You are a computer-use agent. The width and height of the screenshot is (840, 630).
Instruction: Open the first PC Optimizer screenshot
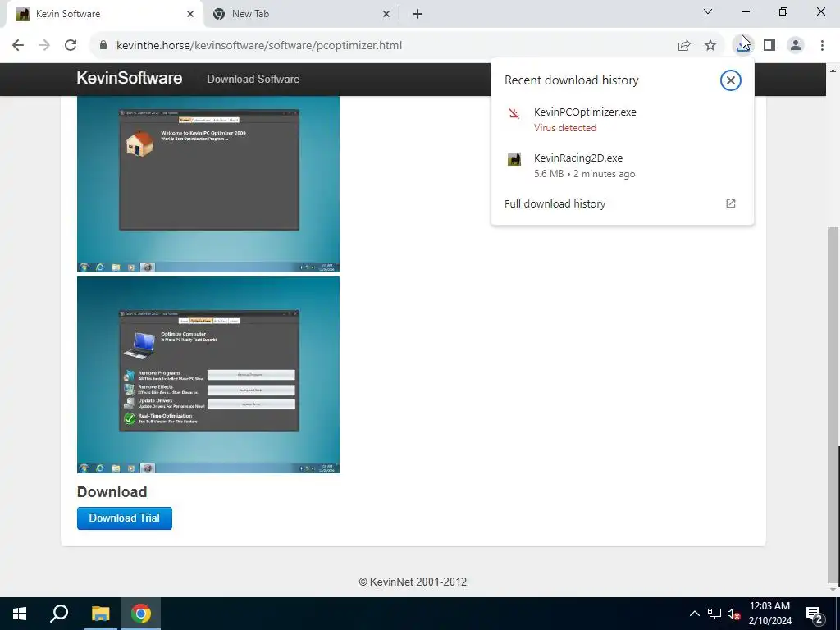(208, 184)
